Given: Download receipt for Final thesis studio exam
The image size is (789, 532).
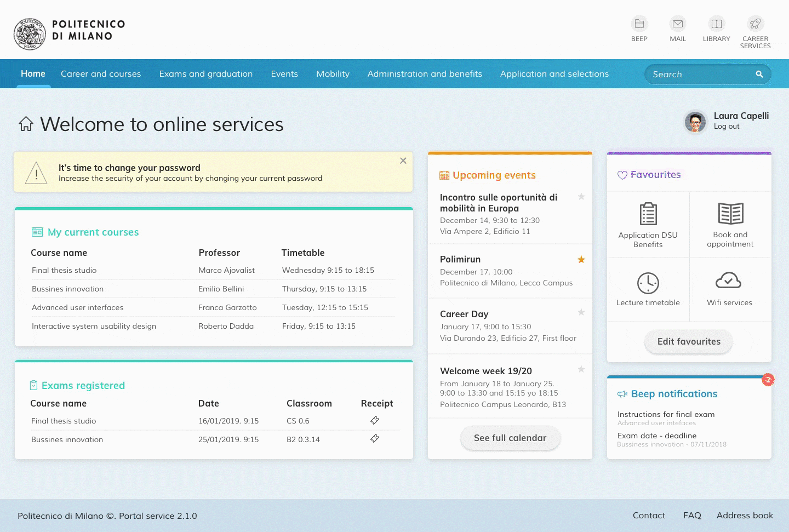Looking at the screenshot, I should point(374,420).
